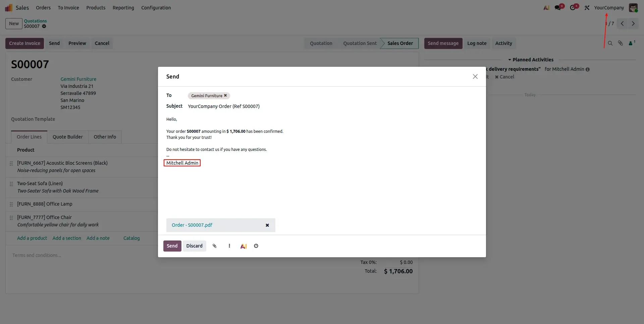
Task: Switch to the Order Lines tab
Action: [29, 137]
